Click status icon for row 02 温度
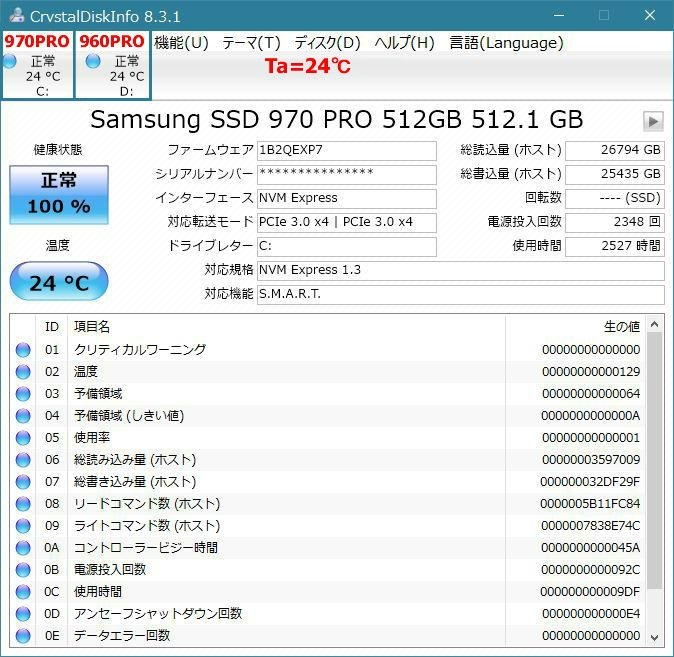 pyautogui.click(x=23, y=371)
